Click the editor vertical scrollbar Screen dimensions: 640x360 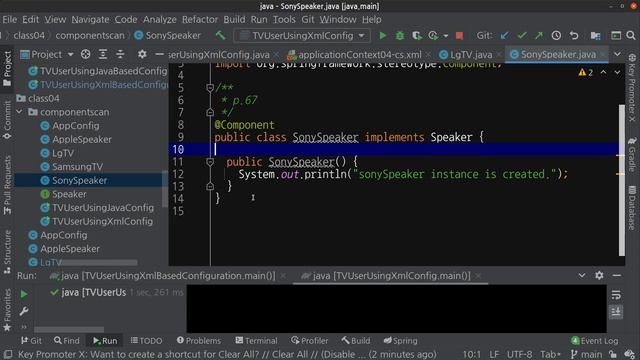[622, 180]
